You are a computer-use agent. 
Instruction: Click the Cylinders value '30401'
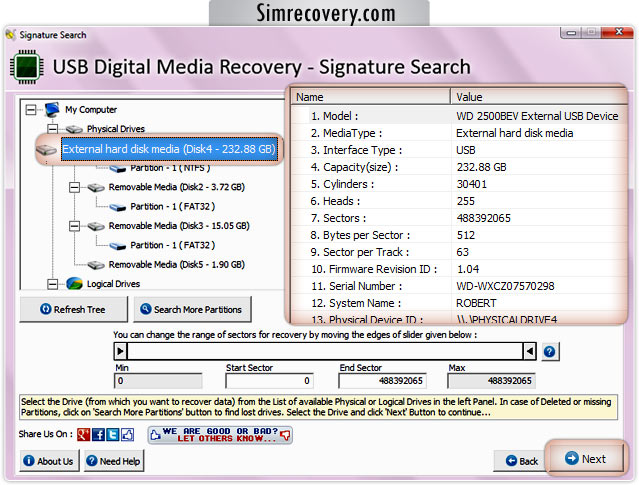pyautogui.click(x=472, y=184)
